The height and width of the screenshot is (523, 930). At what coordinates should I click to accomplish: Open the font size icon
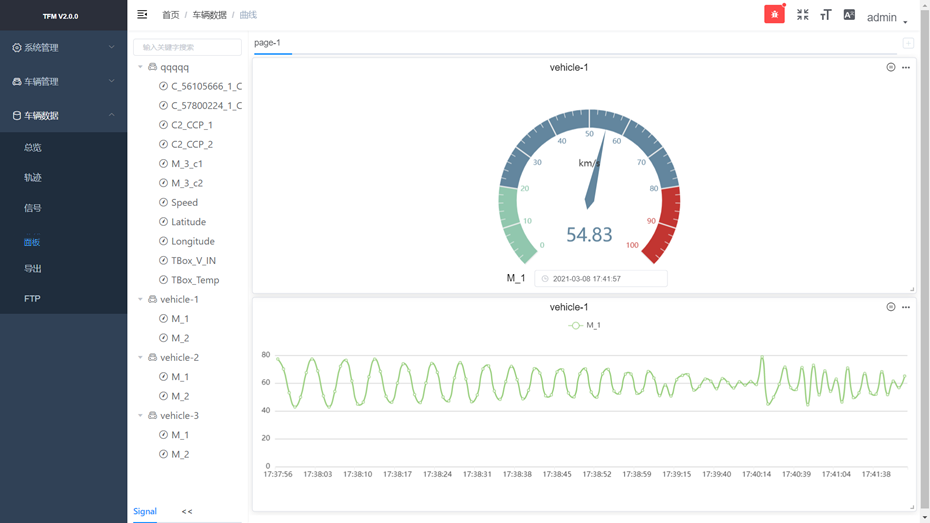pyautogui.click(x=826, y=15)
